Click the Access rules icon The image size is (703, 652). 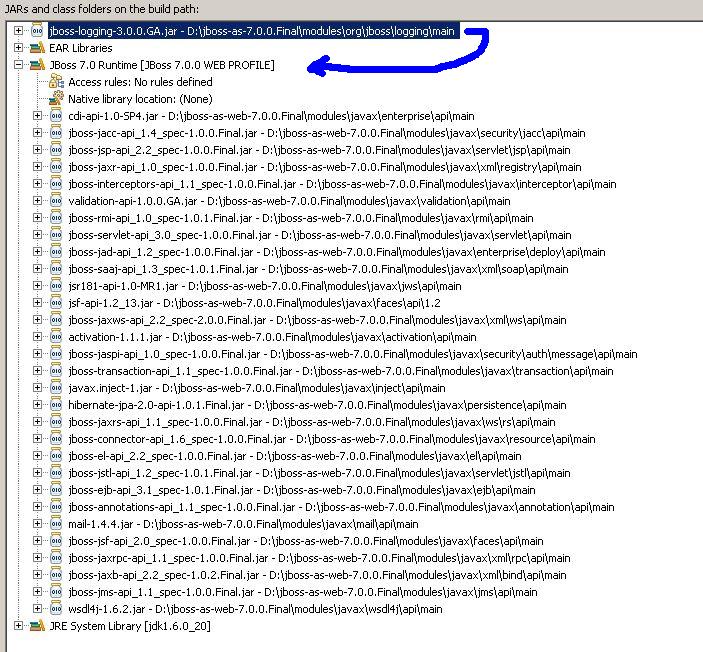click(x=56, y=82)
